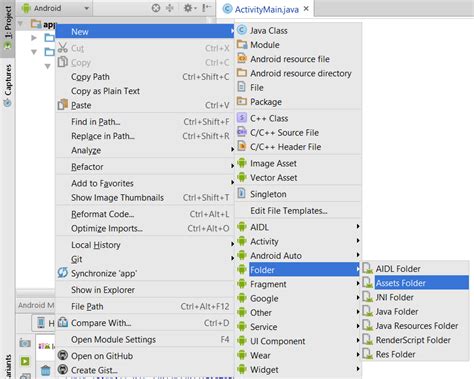Click the C/C++ Source File icon
The image size is (474, 379).
(242, 132)
